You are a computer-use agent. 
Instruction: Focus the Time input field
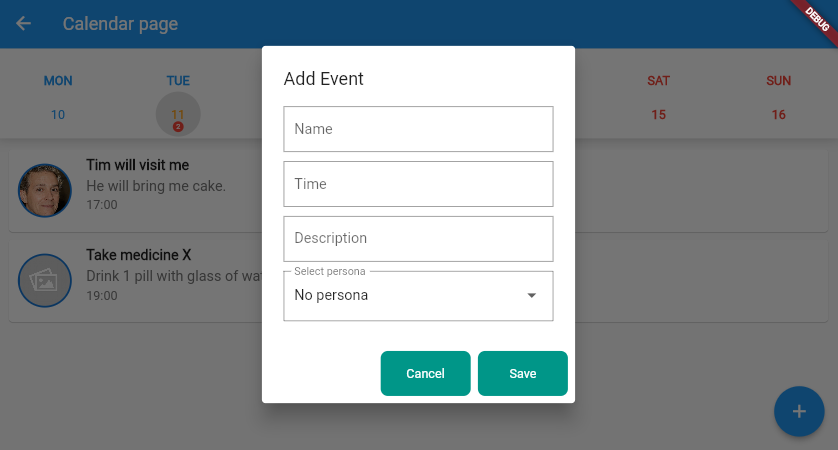pyautogui.click(x=418, y=184)
